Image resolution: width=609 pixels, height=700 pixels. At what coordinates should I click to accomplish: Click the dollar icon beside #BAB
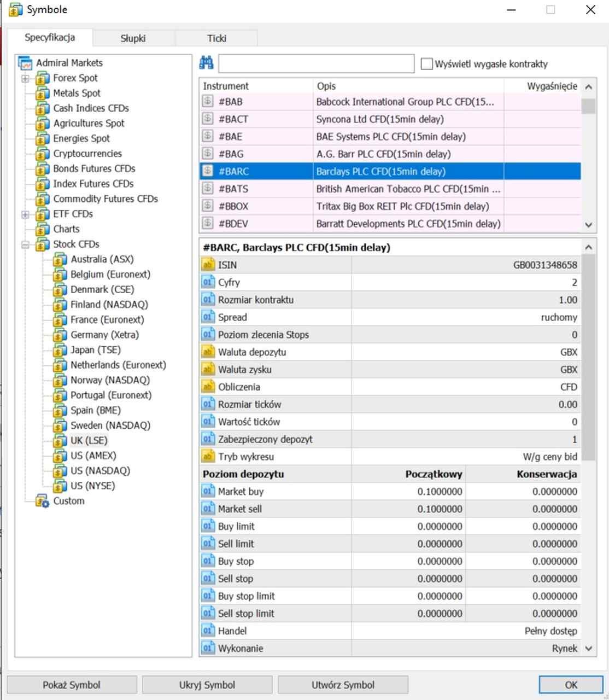click(x=207, y=101)
